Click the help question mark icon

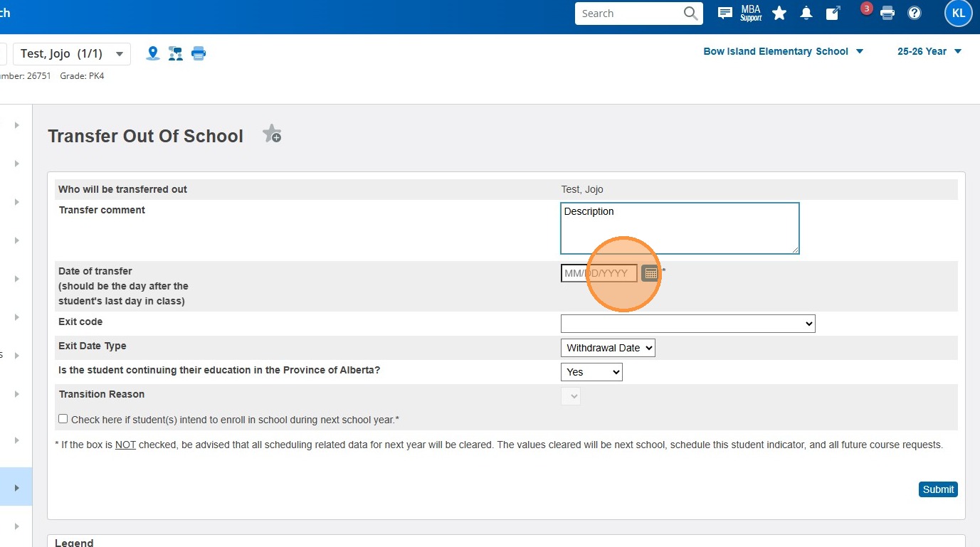(915, 13)
